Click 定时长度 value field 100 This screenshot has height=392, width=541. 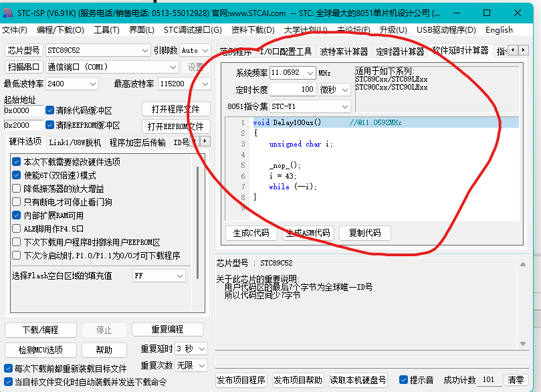tap(292, 90)
